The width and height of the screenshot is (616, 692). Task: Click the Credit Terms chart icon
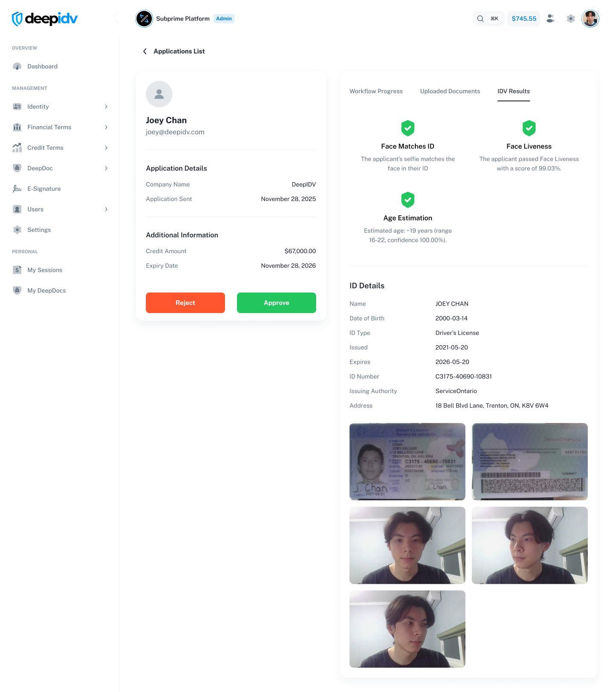(17, 148)
